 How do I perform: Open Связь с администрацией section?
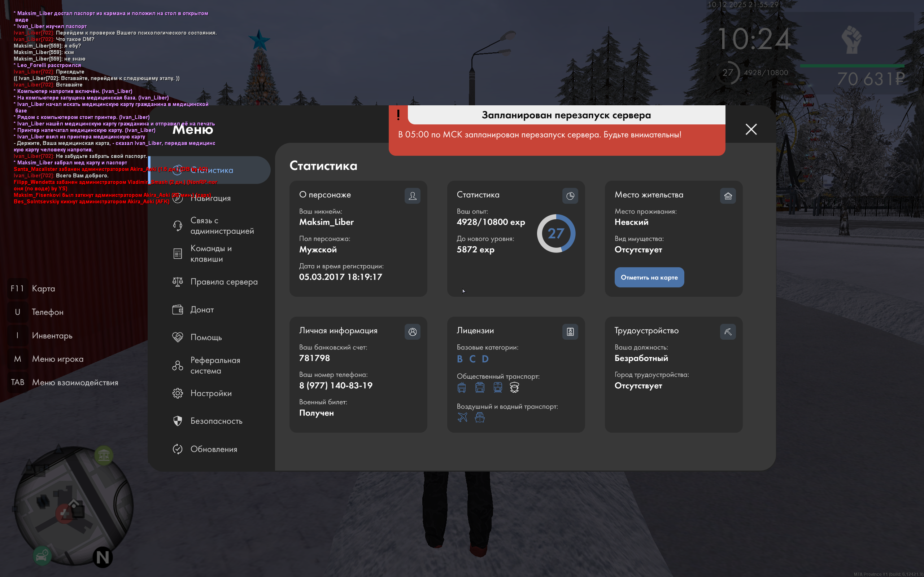[x=222, y=225]
